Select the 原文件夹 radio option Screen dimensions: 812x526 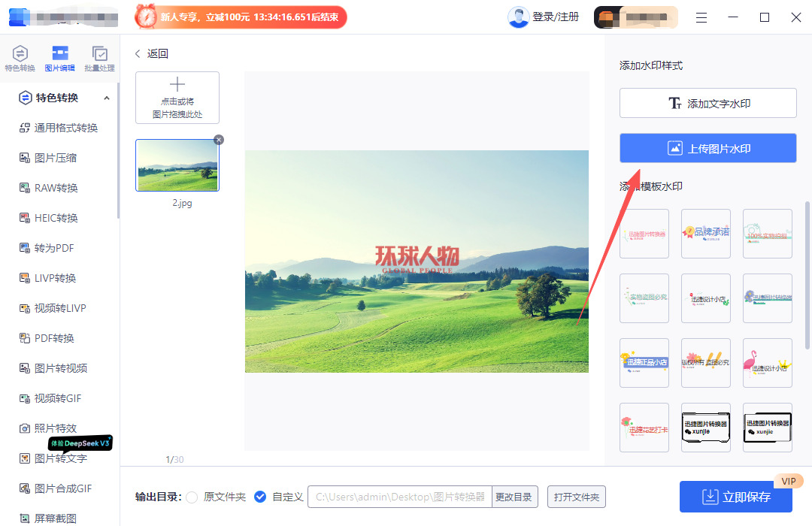coord(192,497)
